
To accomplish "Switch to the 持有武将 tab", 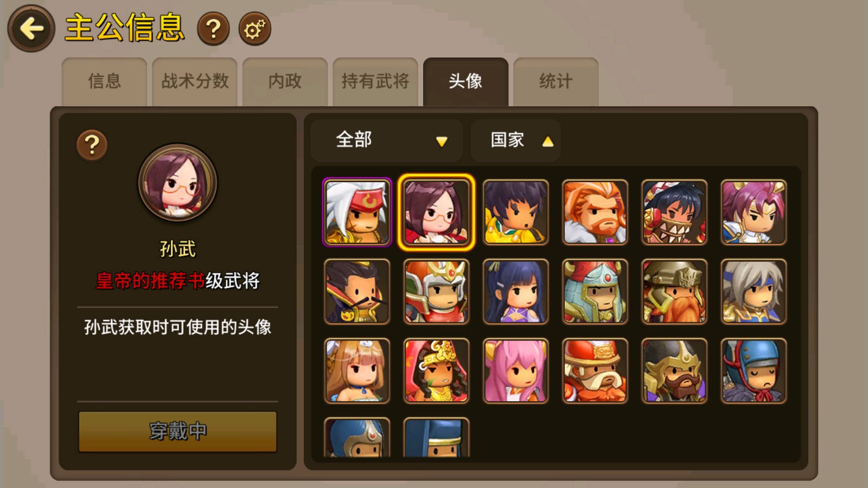I will pos(375,82).
